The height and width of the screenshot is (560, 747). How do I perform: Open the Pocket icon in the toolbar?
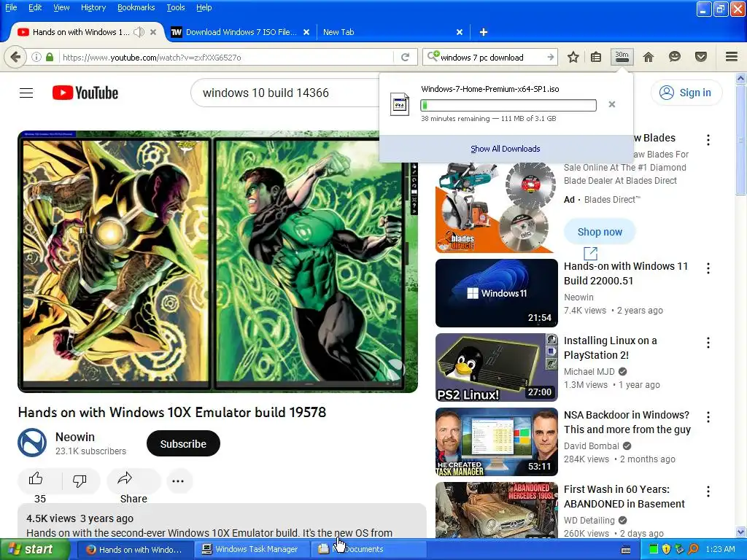click(x=701, y=57)
